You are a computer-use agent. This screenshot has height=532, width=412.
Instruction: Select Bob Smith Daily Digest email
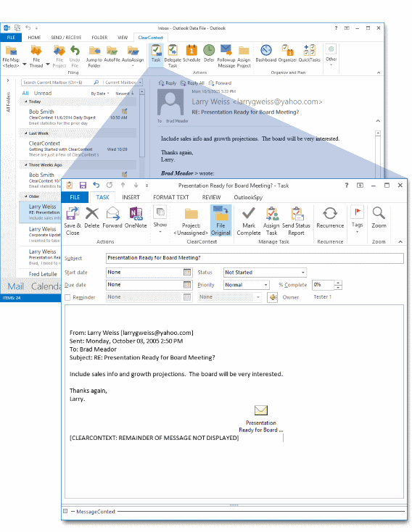78,117
